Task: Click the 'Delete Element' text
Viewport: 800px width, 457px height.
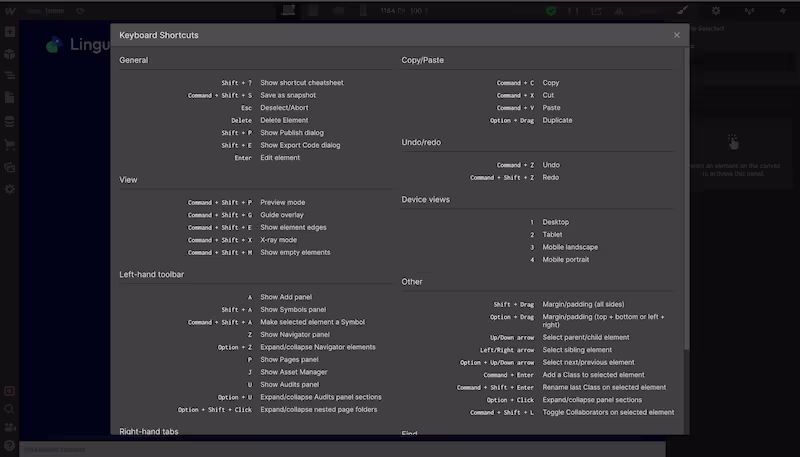Action: (284, 120)
